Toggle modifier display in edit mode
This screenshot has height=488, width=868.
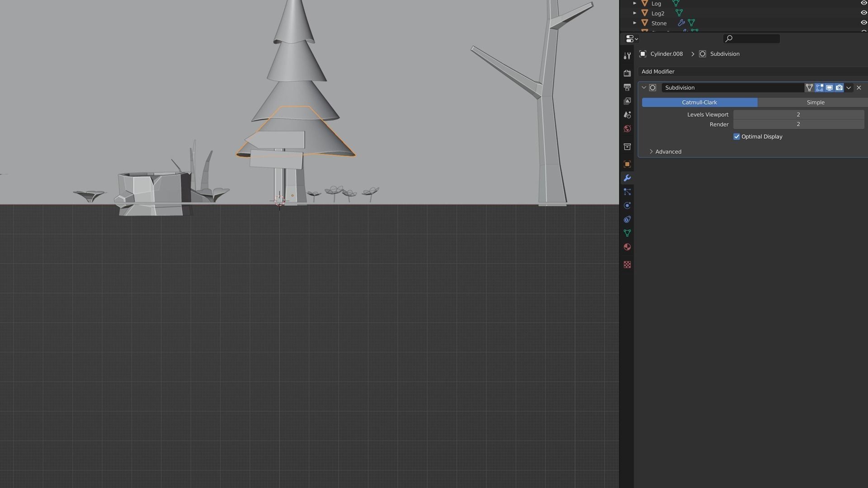(x=819, y=88)
